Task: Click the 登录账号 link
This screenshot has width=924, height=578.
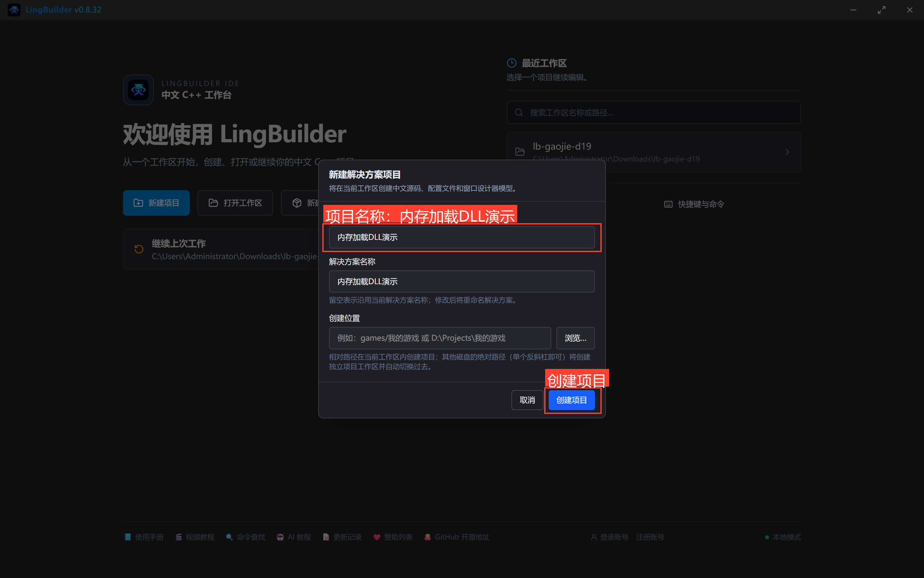Action: click(609, 537)
